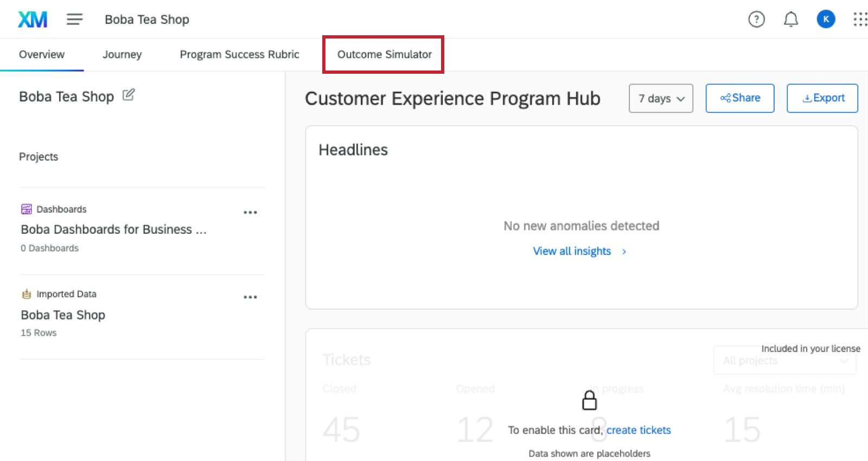Click the Boba Tea Shop title in the header
This screenshot has height=461, width=868.
146,20
